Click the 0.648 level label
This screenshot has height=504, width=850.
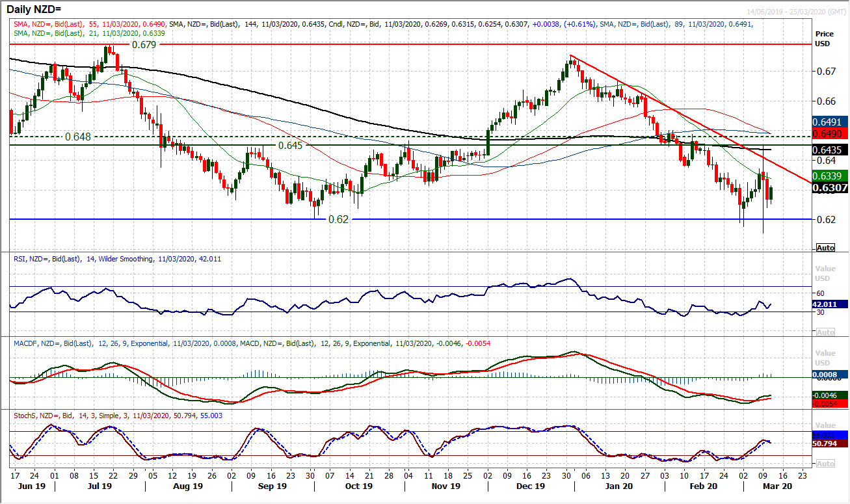coord(78,137)
